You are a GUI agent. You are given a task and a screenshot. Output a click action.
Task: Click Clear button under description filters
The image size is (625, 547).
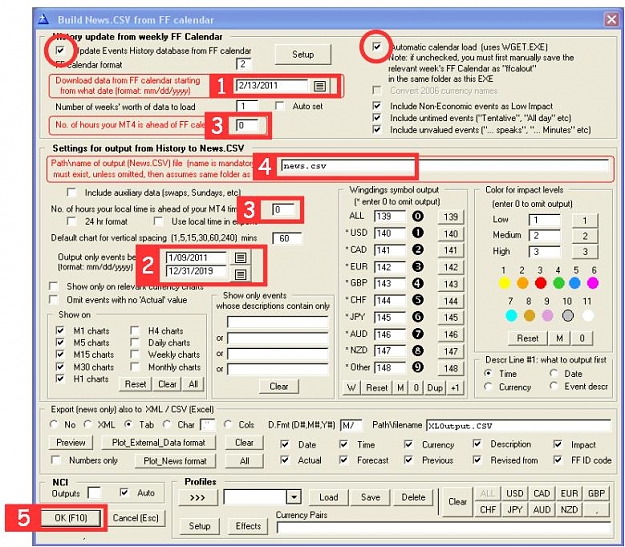pyautogui.click(x=279, y=386)
